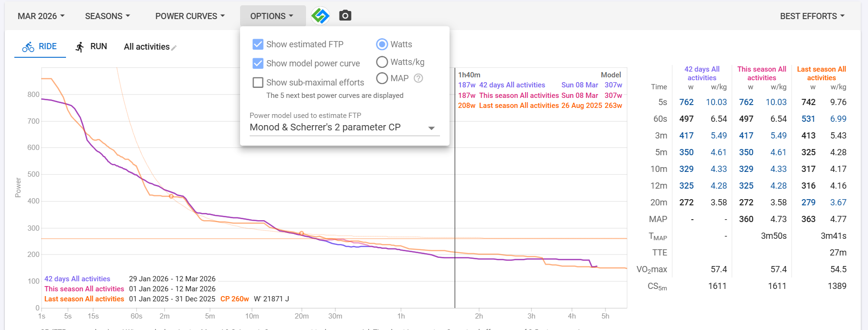
Task: Click the camera screenshot icon
Action: pyautogui.click(x=345, y=16)
